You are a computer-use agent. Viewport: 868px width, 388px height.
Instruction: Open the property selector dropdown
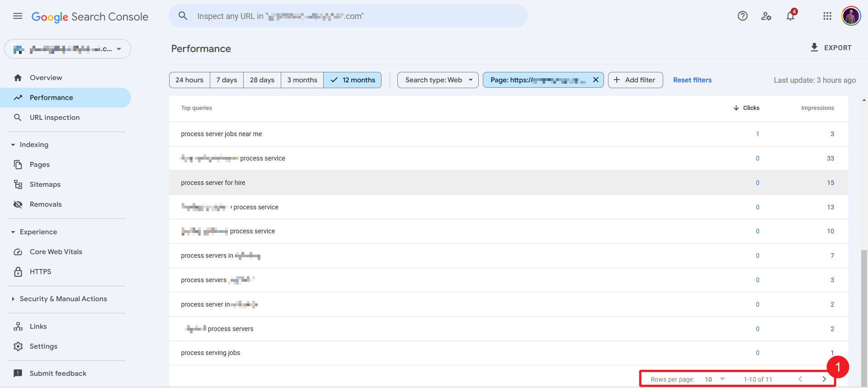coord(67,49)
